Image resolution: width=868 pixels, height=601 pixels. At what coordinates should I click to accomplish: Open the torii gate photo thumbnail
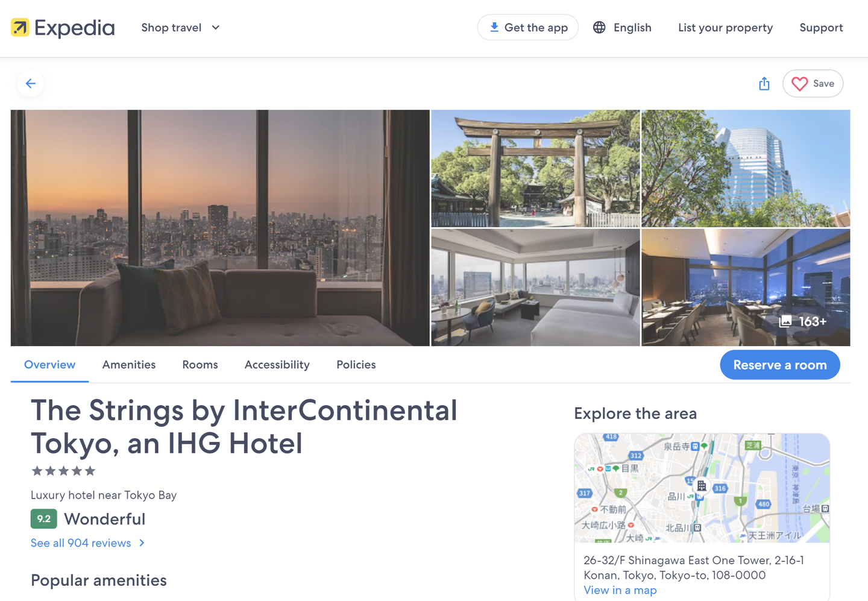(535, 168)
